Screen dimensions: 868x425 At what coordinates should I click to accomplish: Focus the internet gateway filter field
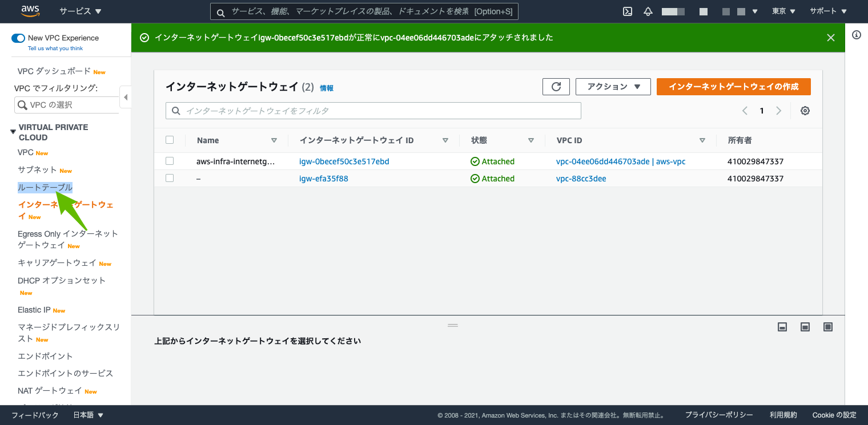(373, 111)
